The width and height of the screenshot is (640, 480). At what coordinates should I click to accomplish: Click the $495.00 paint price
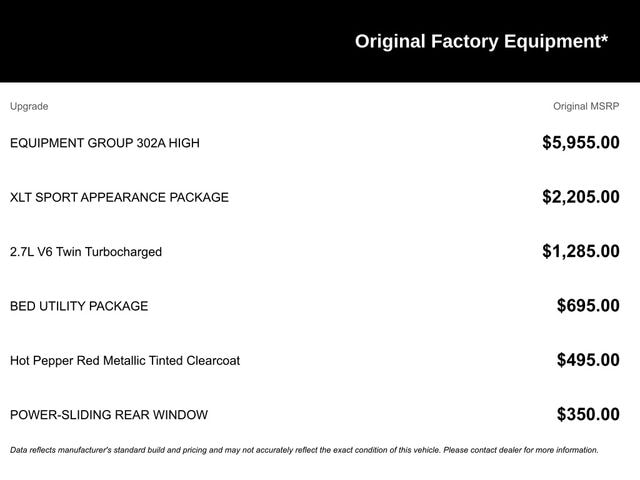click(x=588, y=360)
